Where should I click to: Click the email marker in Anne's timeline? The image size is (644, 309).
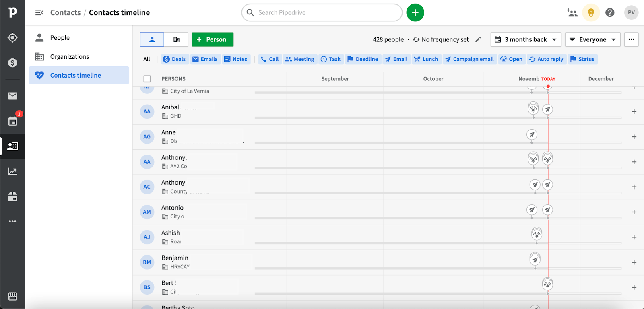(x=532, y=134)
